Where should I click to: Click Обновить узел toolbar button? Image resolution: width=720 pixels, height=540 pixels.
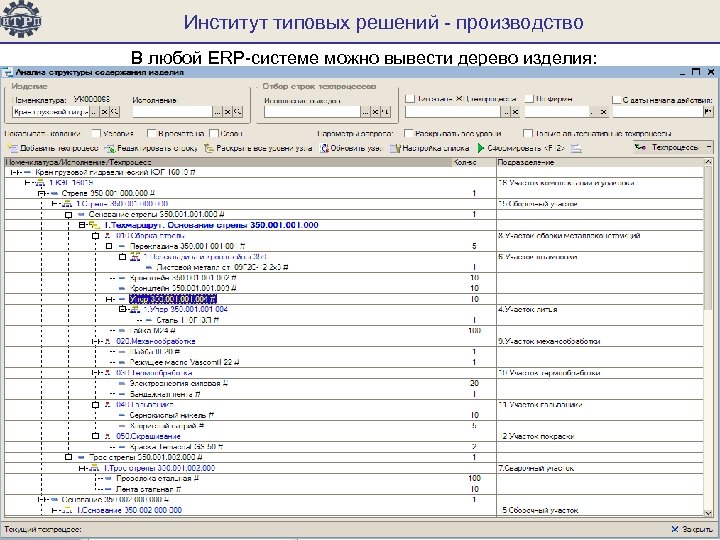(351, 148)
